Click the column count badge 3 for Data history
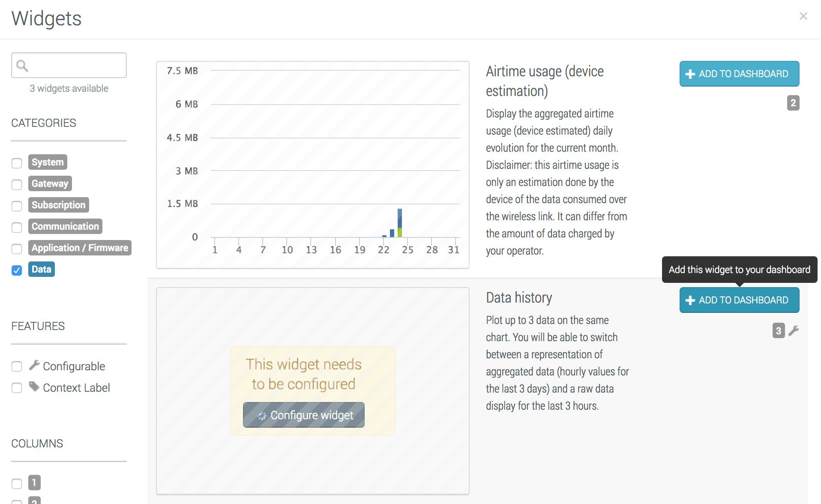821x504 pixels. 778,330
